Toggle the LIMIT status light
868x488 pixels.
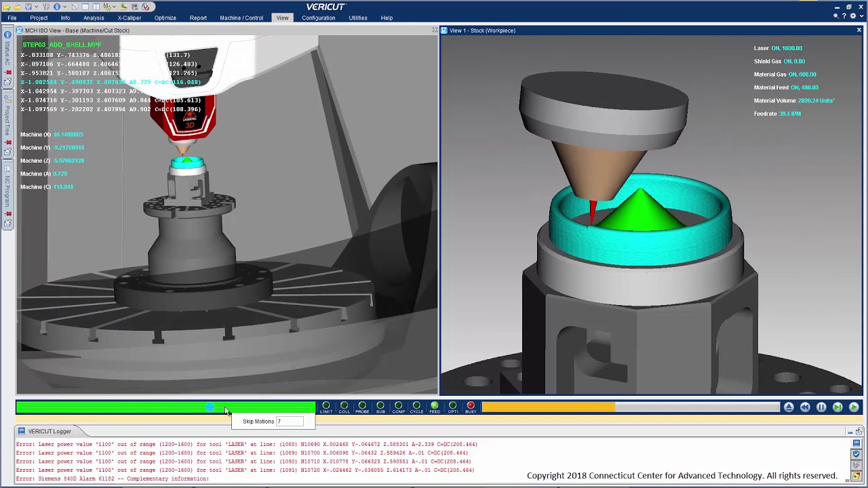click(x=326, y=407)
